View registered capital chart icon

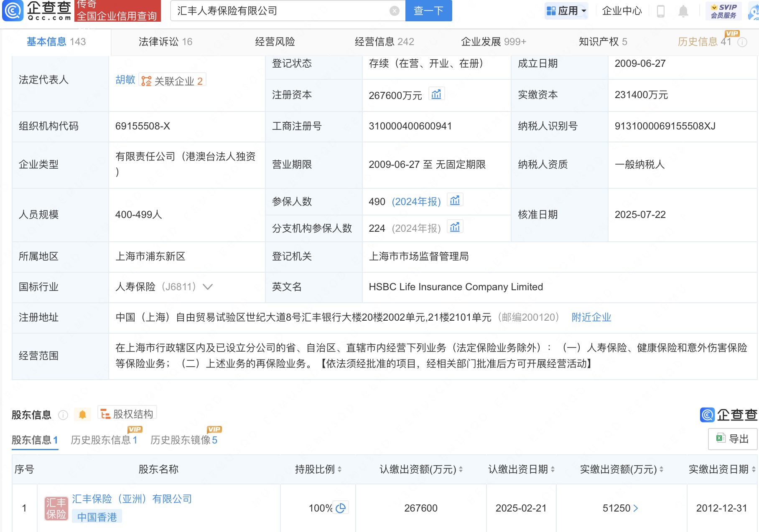point(436,94)
